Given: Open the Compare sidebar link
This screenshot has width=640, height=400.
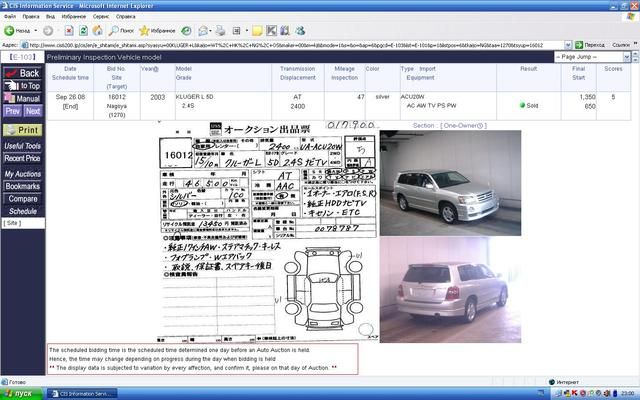Looking at the screenshot, I should [x=22, y=199].
